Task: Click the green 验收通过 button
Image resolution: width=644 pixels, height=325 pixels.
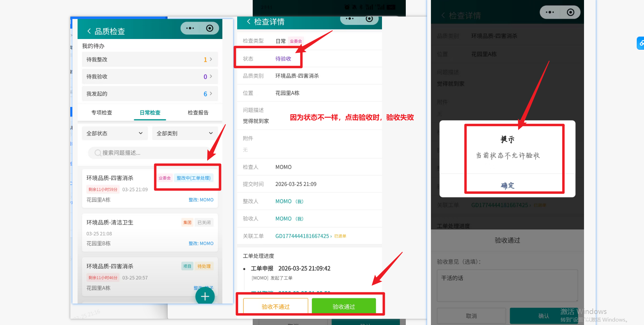Action: click(x=344, y=306)
